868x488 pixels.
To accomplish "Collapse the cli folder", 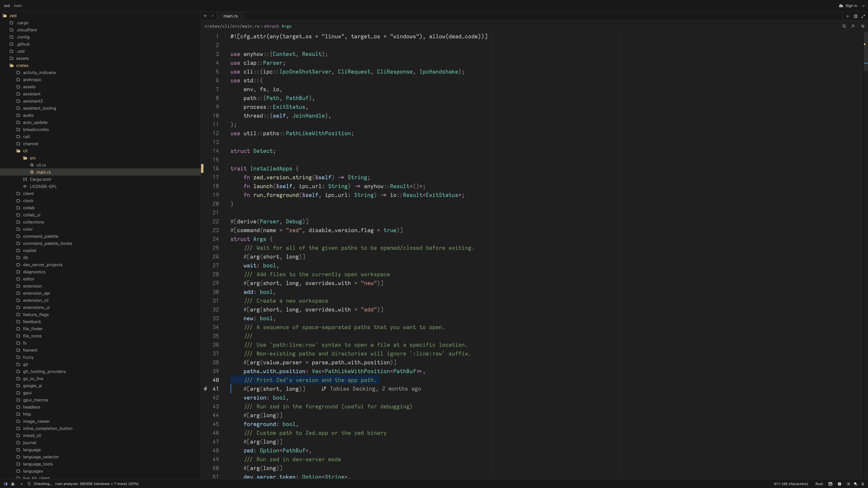I will click(x=100, y=151).
